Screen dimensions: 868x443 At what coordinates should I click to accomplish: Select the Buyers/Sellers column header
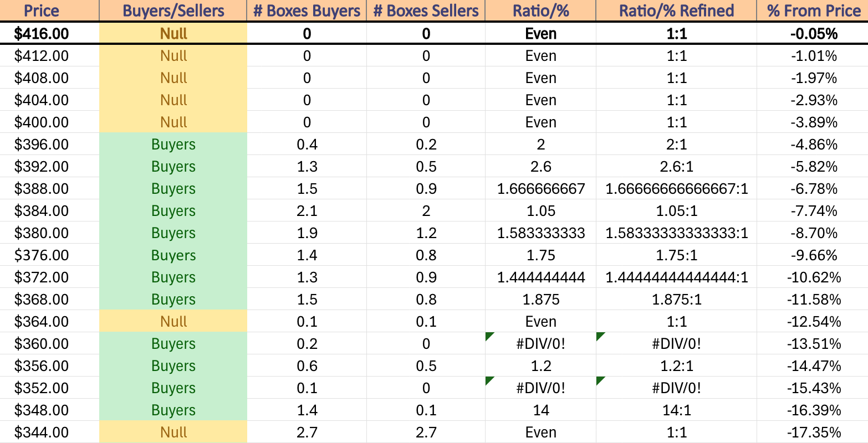173,11
